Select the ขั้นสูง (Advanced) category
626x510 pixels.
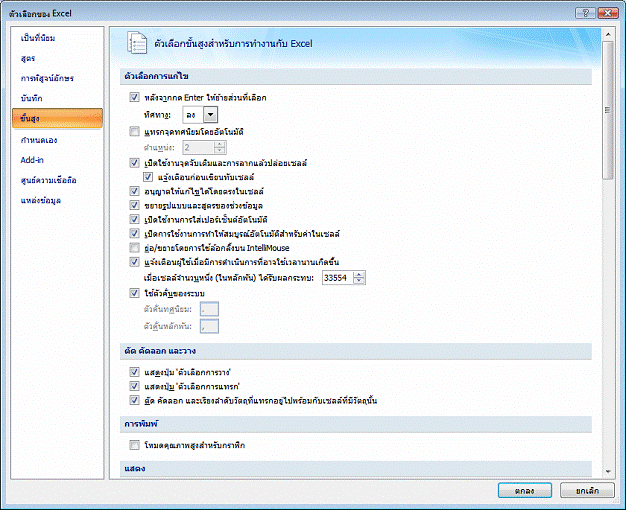point(57,118)
